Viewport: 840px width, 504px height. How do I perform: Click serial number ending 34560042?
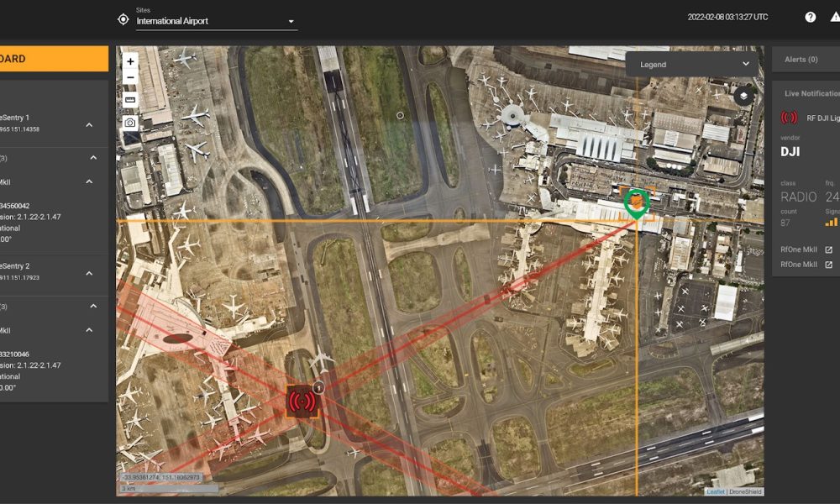point(15,206)
